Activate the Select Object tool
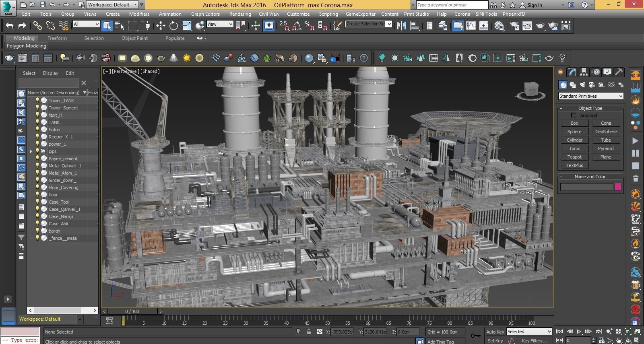The height and width of the screenshot is (344, 644). coord(107,26)
